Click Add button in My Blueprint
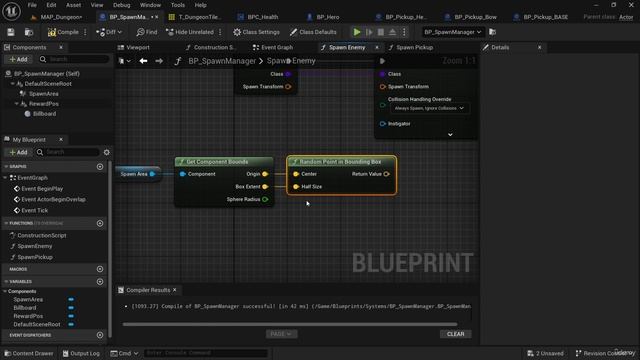Screen dimensions: 640x360 pyautogui.click(x=18, y=152)
